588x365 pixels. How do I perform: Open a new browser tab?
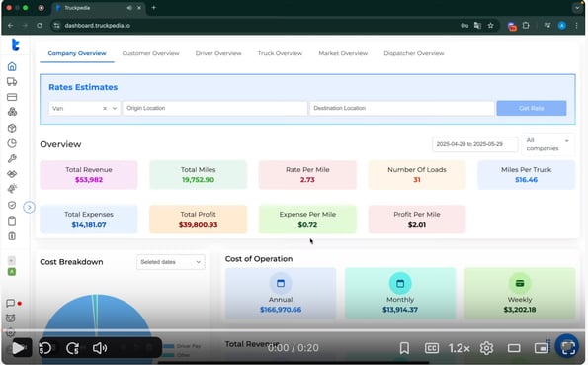tap(154, 8)
